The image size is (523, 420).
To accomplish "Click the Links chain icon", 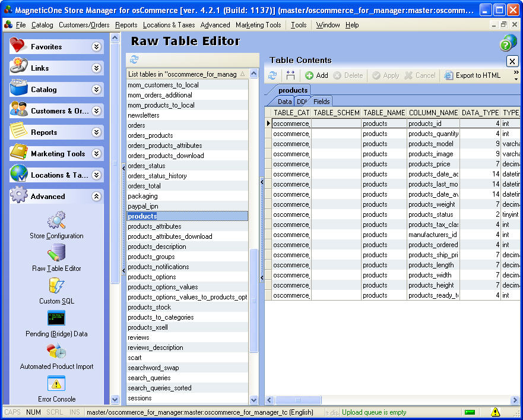I will 18,66.
